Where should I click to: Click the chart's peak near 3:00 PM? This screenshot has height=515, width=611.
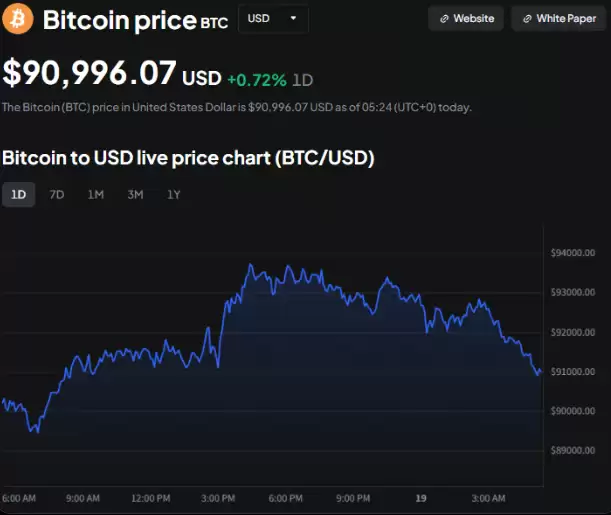[250, 265]
